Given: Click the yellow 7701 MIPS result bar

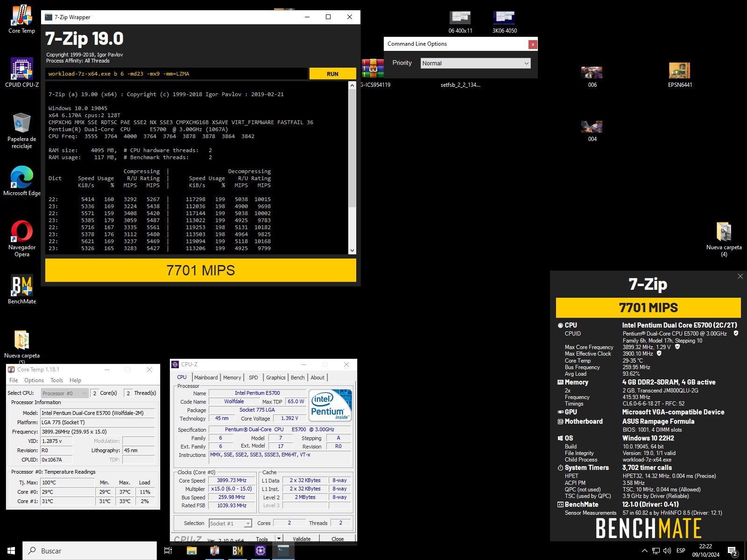Looking at the screenshot, I should click(201, 270).
